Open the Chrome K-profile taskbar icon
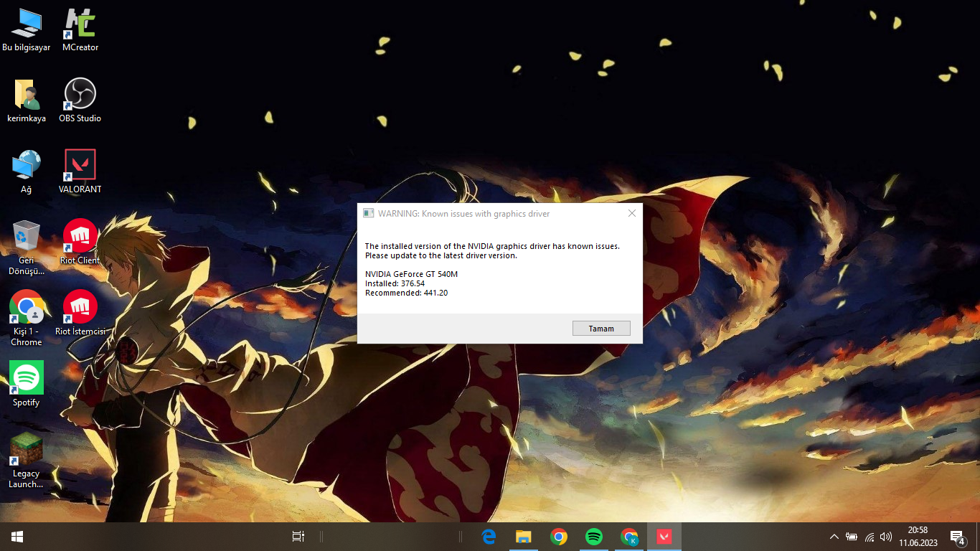This screenshot has width=980, height=551. coord(629,537)
